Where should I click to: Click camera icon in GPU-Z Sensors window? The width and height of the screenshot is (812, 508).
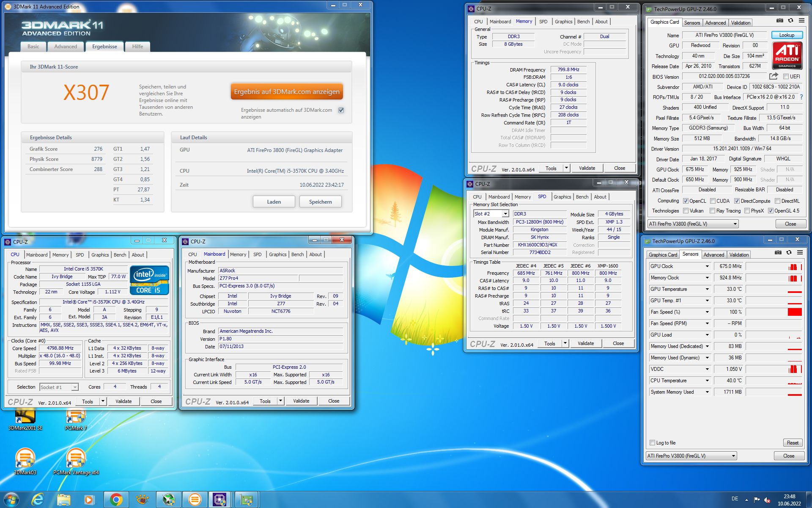tap(778, 252)
